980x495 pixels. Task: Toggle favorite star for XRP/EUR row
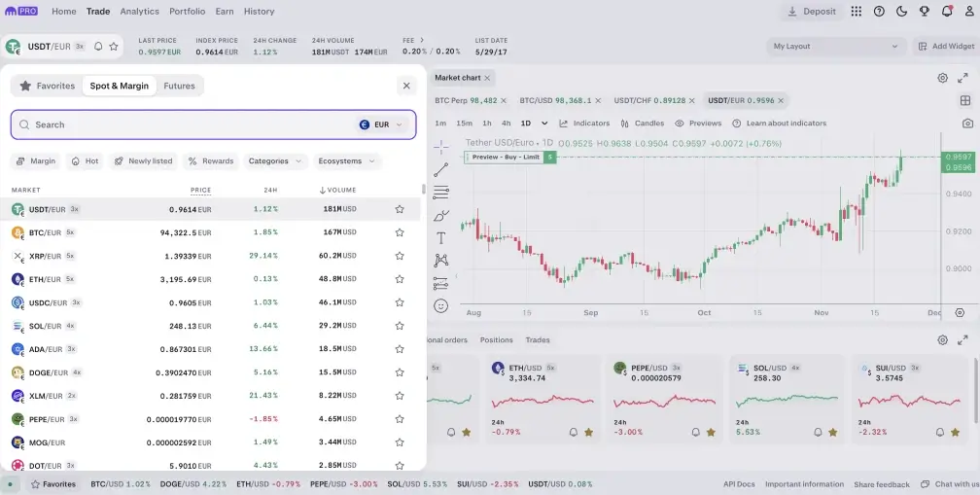tap(400, 256)
